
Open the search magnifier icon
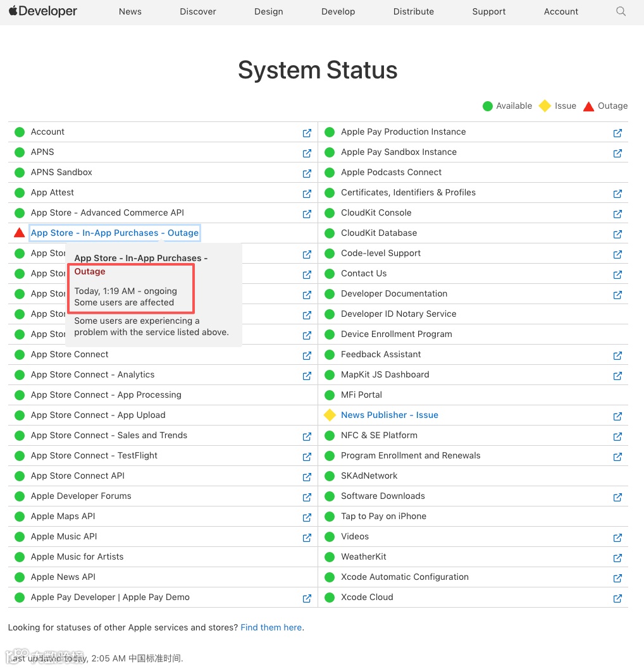[621, 11]
